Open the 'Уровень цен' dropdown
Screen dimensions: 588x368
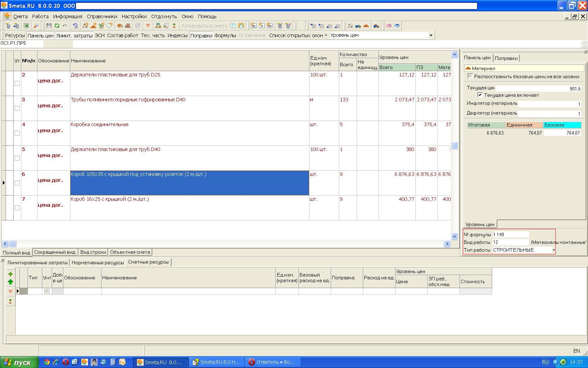[431, 35]
